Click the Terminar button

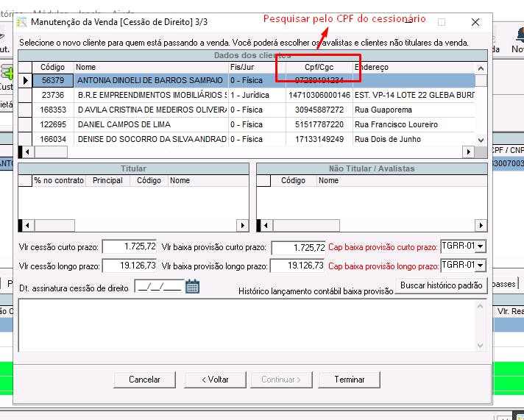pos(350,380)
